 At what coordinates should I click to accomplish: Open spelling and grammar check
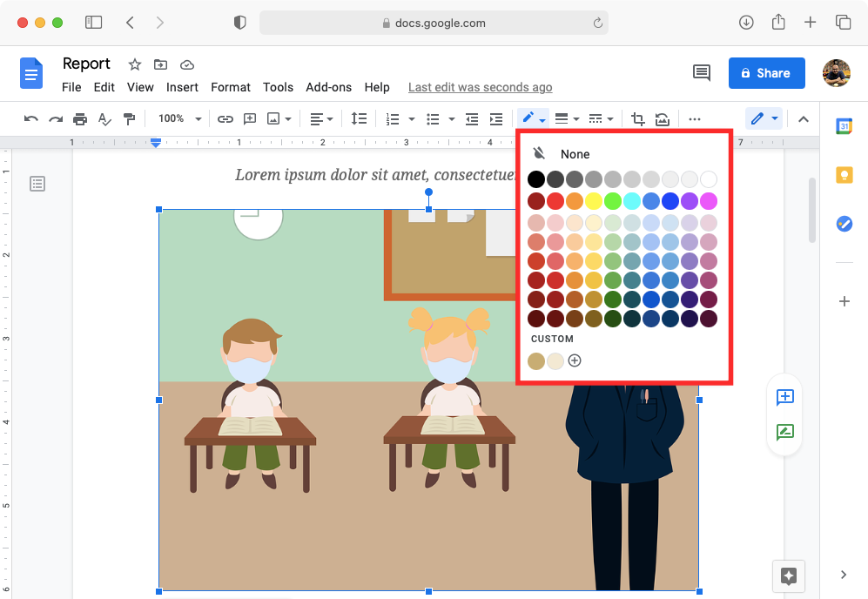(104, 118)
